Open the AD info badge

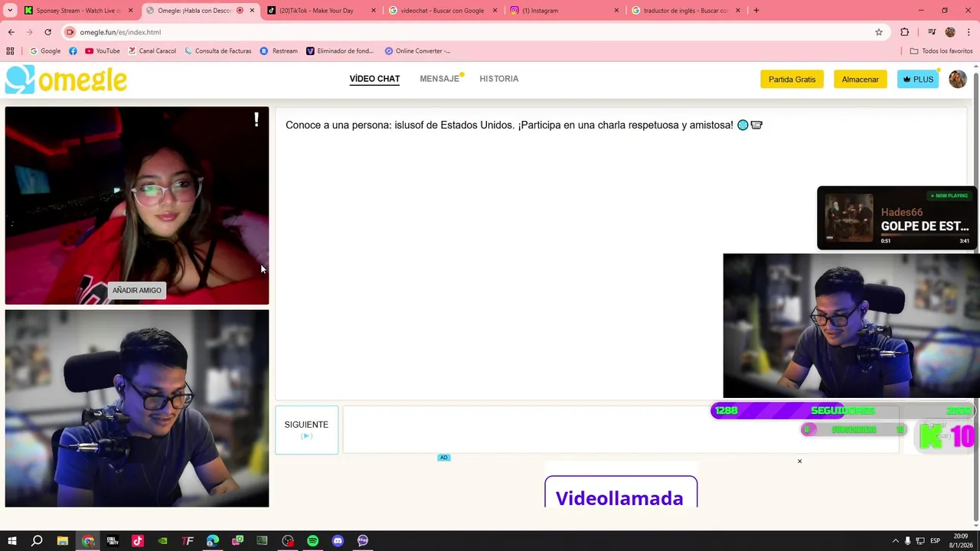click(443, 458)
